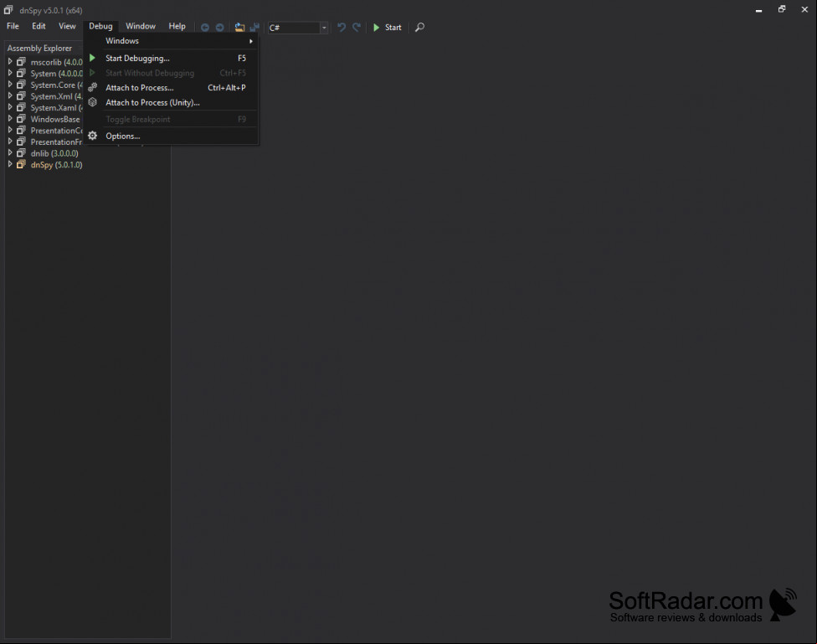Viewport: 817px width, 644px height.
Task: Expand the PresentationCore assembly node
Action: (x=9, y=131)
